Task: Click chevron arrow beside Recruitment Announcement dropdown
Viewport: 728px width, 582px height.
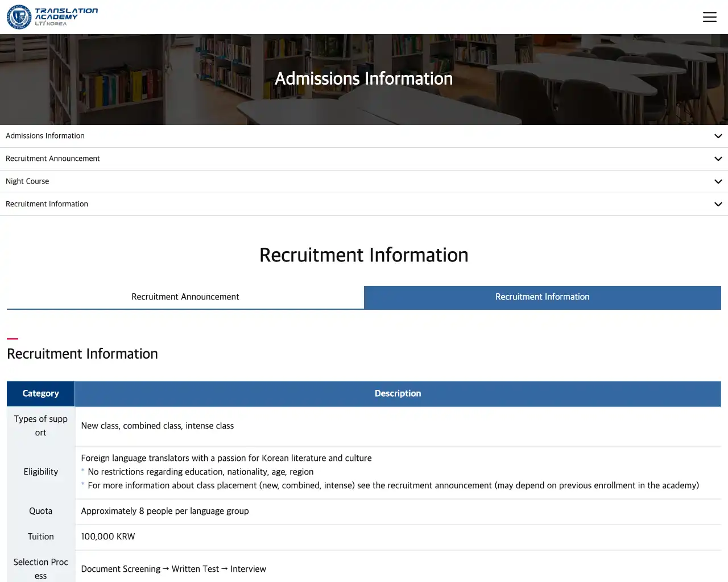Action: [718, 159]
